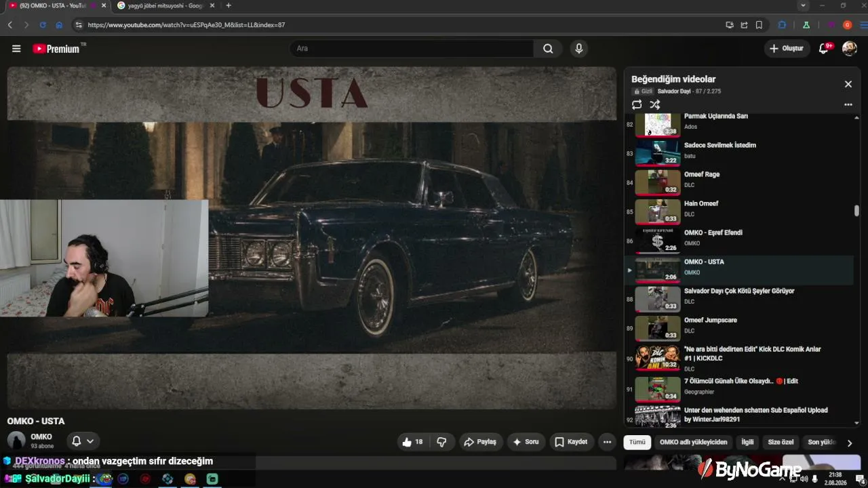Play Parmak Uçlarında Sarı thumbnail in playlist
Image resolution: width=868 pixels, height=488 pixels.
657,125
